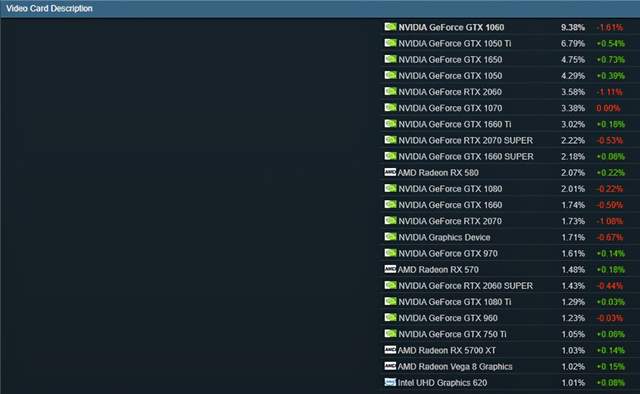Screen dimensions: 640x394
Task: Click NVIDIA logo beside NVIDIA Graphics Device
Action: [390, 237]
